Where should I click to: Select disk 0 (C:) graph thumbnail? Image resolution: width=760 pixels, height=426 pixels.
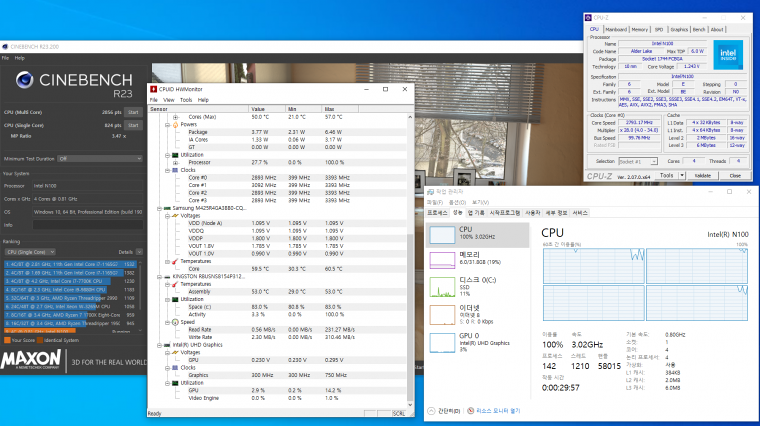coord(442,287)
